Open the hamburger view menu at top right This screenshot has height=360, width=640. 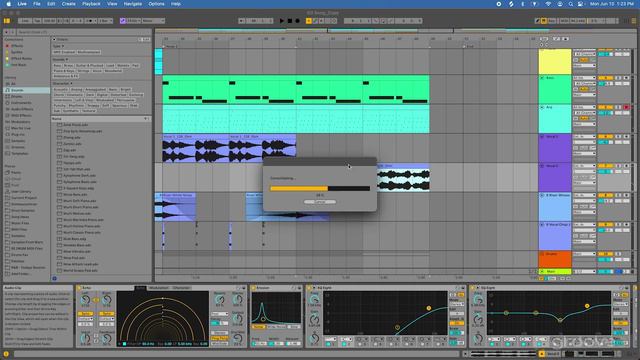pyautogui.click(x=634, y=21)
